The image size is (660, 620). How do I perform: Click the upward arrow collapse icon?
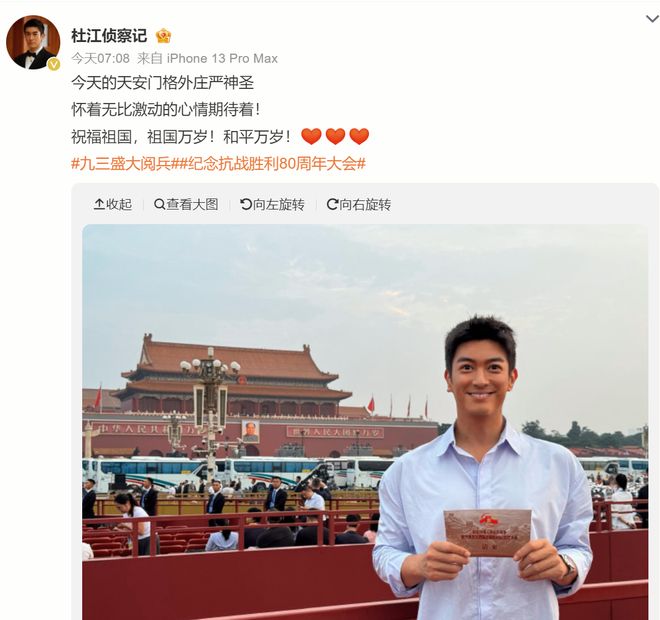tap(99, 205)
